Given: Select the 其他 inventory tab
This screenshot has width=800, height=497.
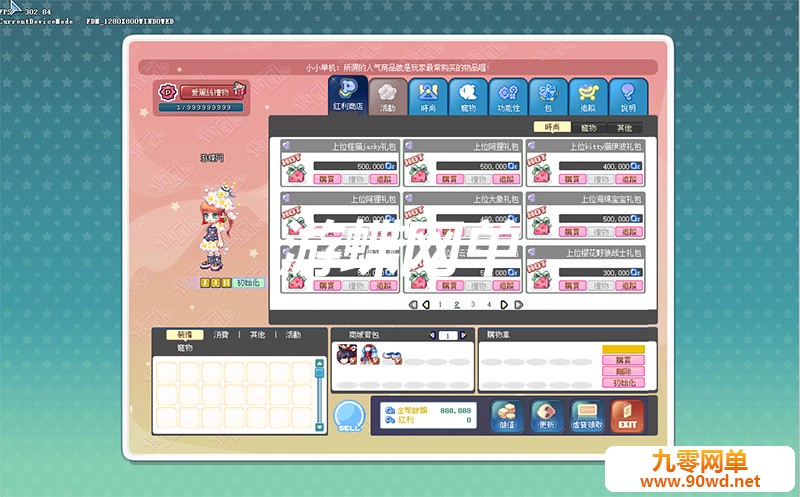Looking at the screenshot, I should pos(257,335).
